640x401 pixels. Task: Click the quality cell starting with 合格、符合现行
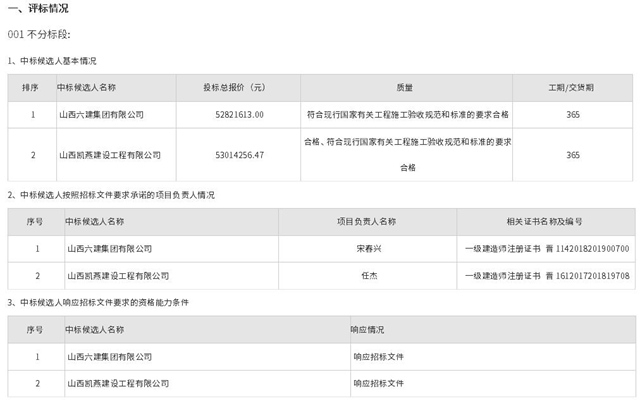(x=408, y=154)
